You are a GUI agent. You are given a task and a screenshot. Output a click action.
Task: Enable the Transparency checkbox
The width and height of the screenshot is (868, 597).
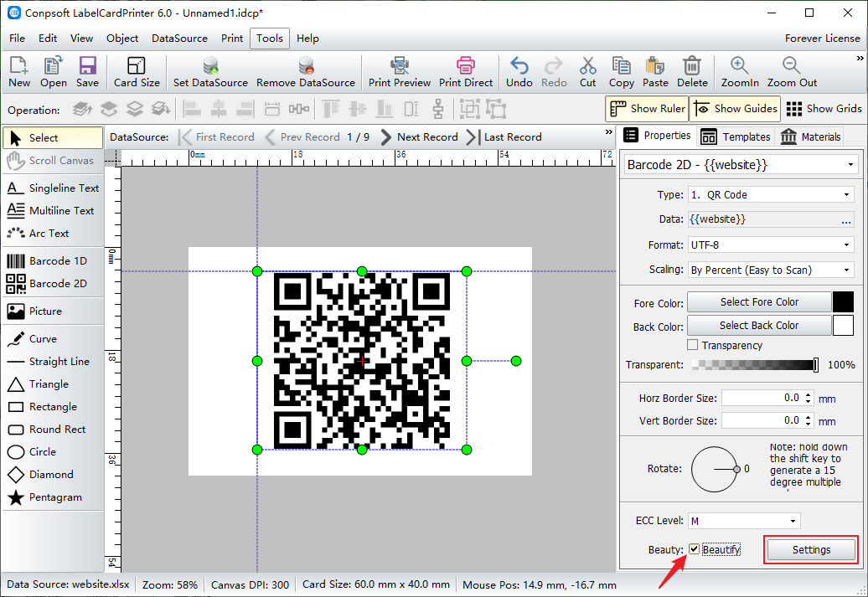pos(693,345)
